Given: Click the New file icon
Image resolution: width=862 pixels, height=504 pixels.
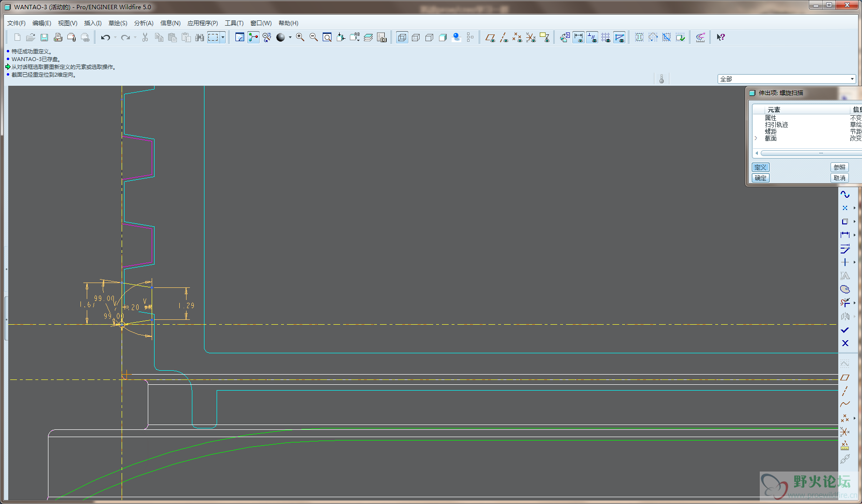Looking at the screenshot, I should [17, 37].
